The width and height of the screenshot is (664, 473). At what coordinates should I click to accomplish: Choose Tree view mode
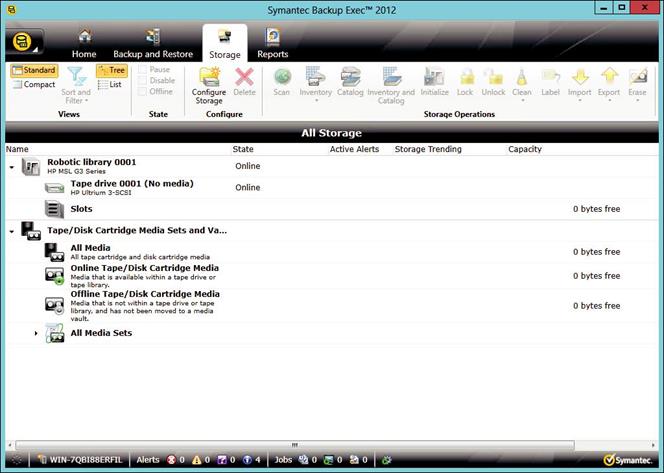112,70
